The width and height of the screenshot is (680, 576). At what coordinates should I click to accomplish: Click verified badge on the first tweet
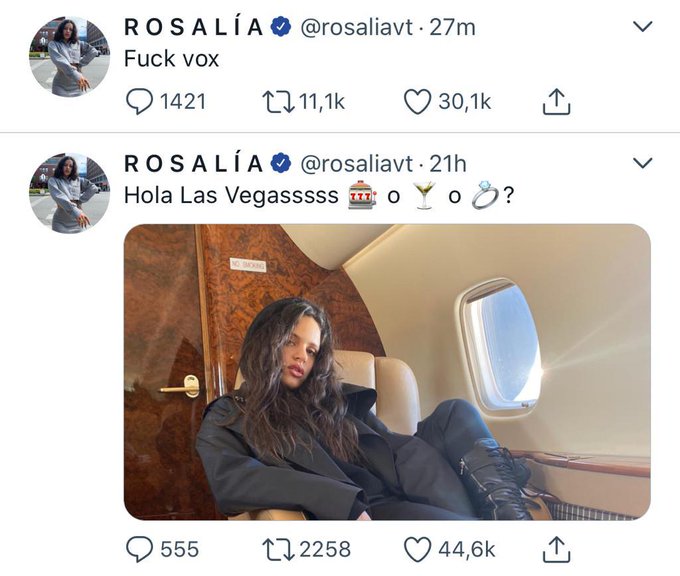coord(281,27)
